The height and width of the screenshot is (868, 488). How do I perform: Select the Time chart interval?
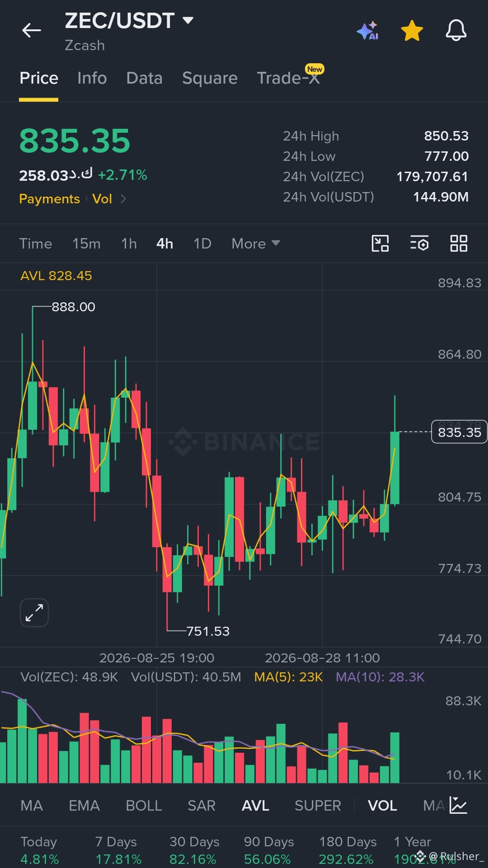coord(36,244)
